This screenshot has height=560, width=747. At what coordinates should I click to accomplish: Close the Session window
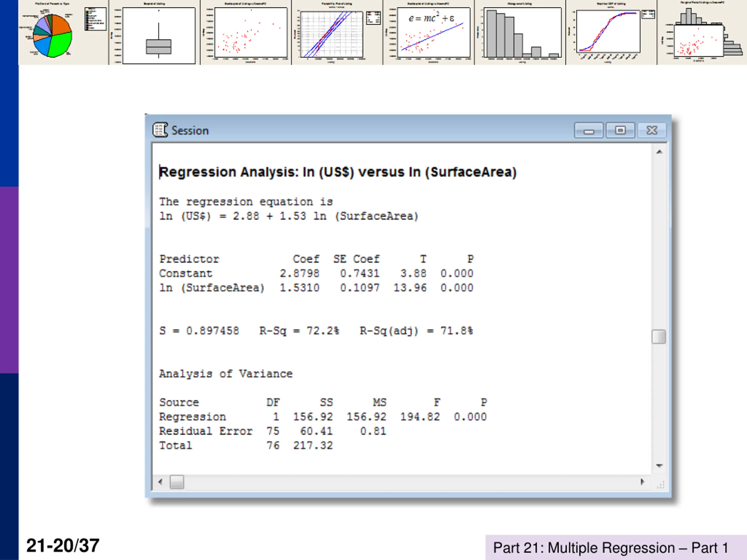point(652,131)
